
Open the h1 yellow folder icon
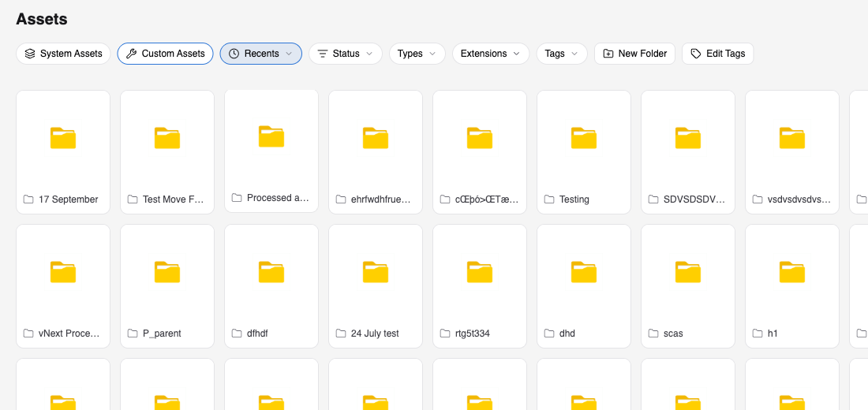point(791,272)
